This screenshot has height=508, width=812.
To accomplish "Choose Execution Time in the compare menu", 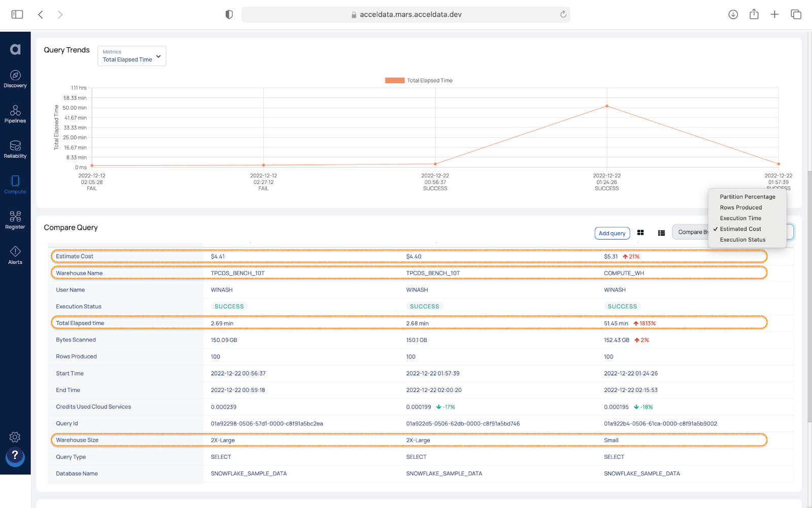I will 740,218.
